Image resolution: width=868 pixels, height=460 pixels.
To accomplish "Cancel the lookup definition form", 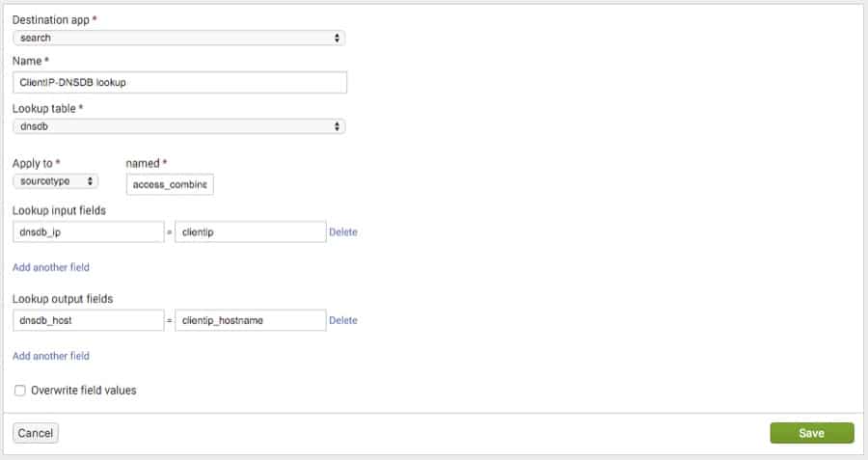I will 36,433.
